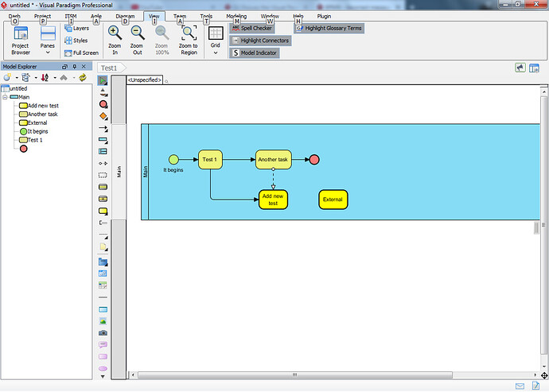Toggle the Model Indicator option
This screenshot has width=549, height=392.
(254, 52)
